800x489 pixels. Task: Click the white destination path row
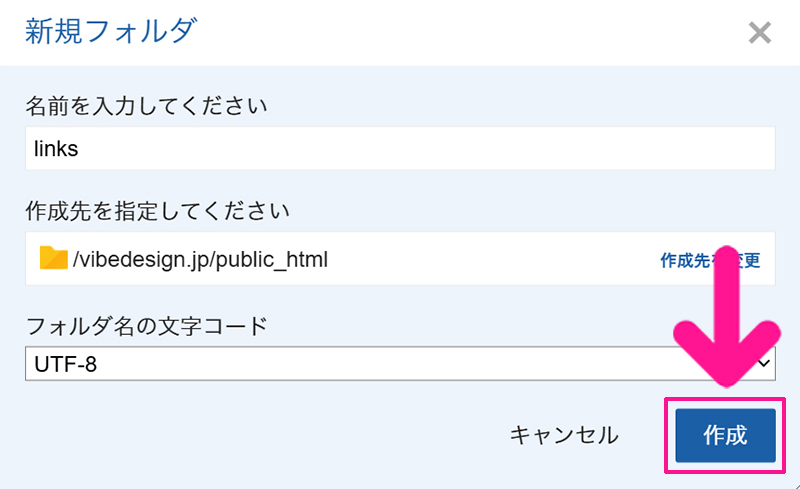tap(480, 259)
